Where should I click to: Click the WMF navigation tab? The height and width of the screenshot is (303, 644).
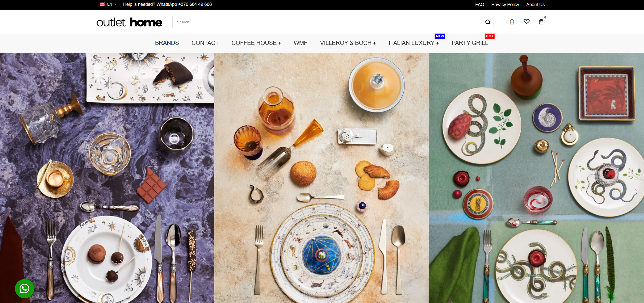click(x=300, y=43)
